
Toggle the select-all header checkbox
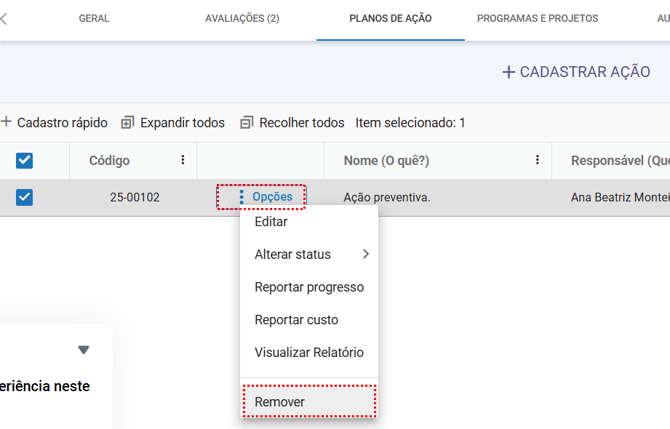25,160
